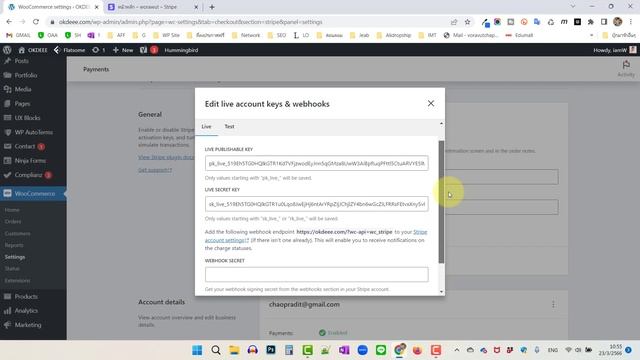Close the WooCommerce settings browser tab
Image resolution: width=640 pixels, height=360 pixels.
97,7
